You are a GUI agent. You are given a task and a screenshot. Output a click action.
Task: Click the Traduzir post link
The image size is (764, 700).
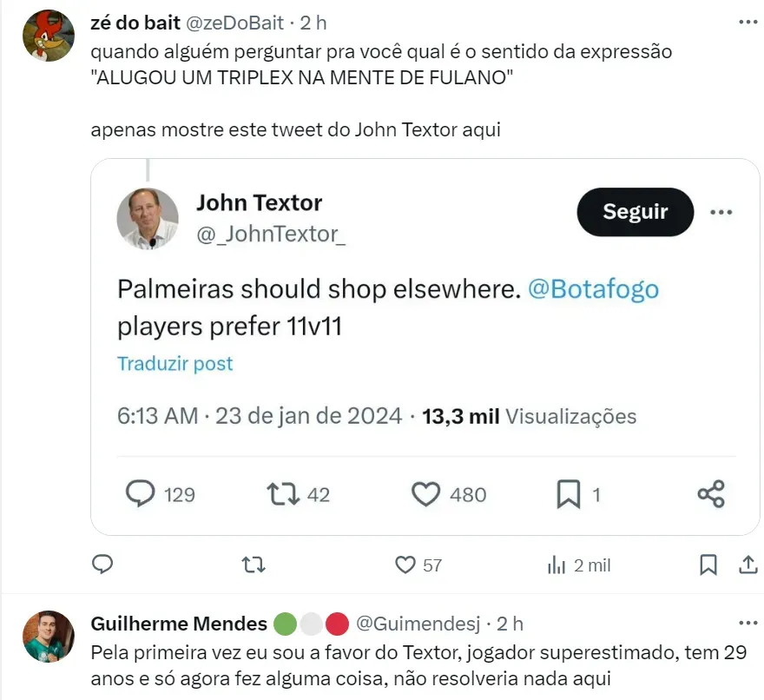pyautogui.click(x=175, y=363)
